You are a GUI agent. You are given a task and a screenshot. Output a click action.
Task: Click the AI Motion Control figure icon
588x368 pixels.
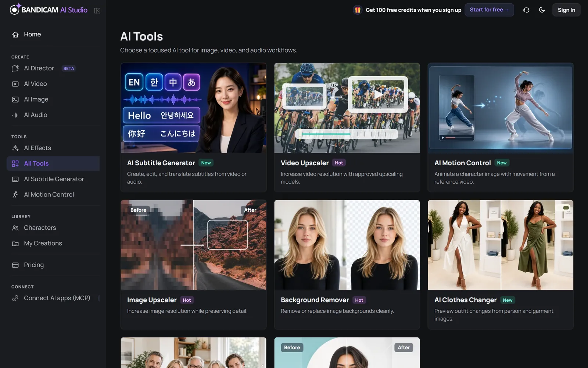[x=15, y=195]
